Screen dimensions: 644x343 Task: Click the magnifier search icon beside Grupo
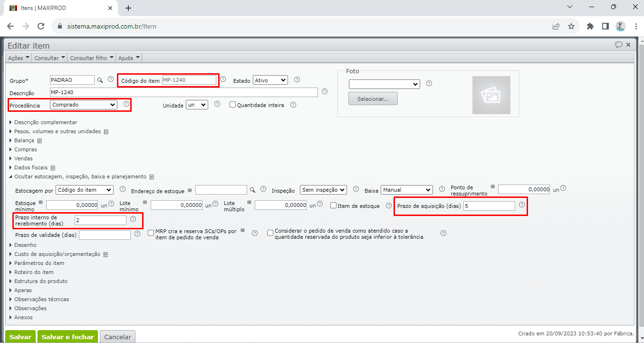click(x=100, y=80)
